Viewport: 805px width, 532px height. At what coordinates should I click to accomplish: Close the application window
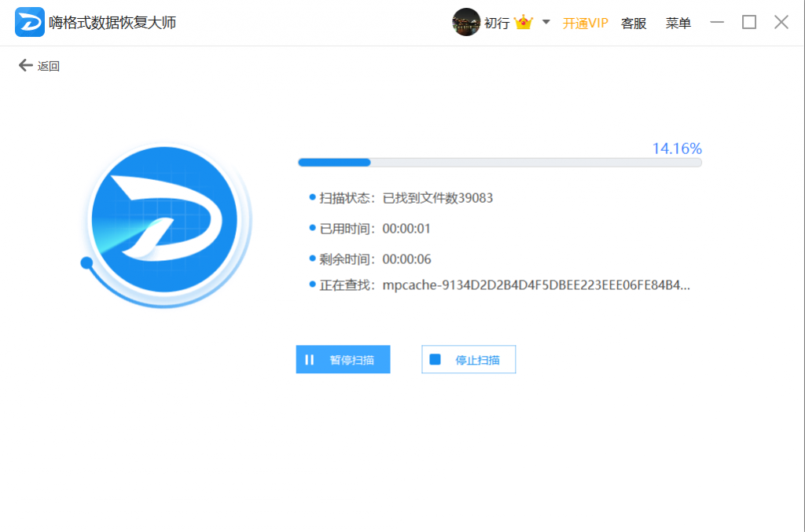pyautogui.click(x=781, y=22)
